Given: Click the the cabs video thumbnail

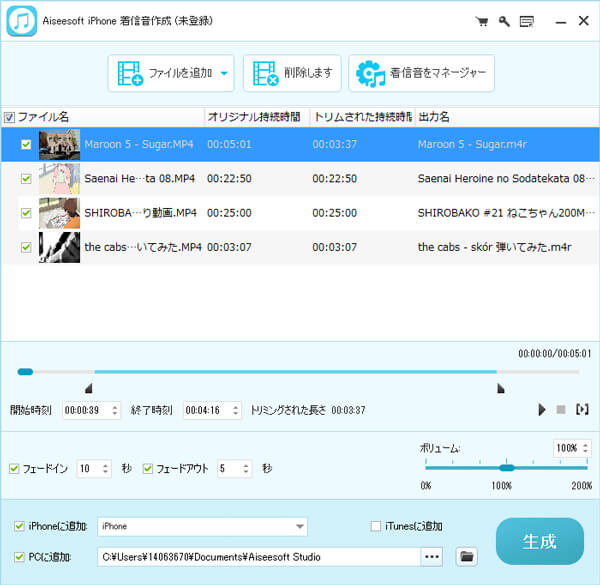Looking at the screenshot, I should pyautogui.click(x=59, y=247).
